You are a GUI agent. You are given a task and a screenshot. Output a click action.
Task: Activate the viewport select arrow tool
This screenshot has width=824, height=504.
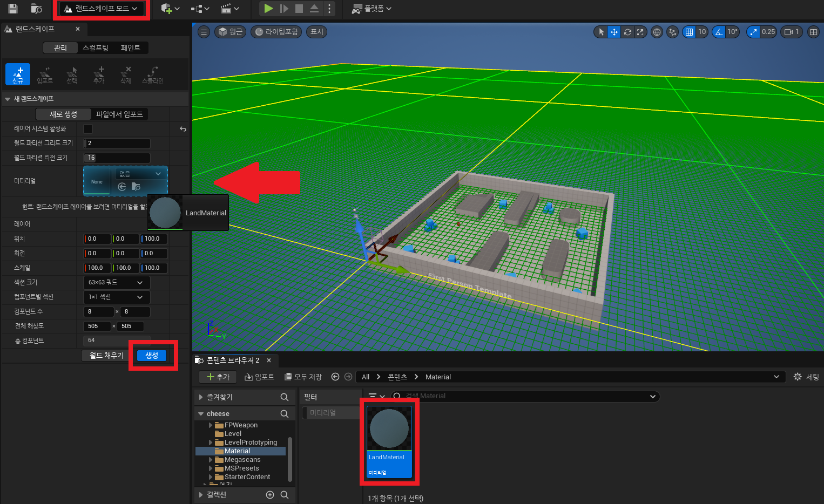pos(601,32)
